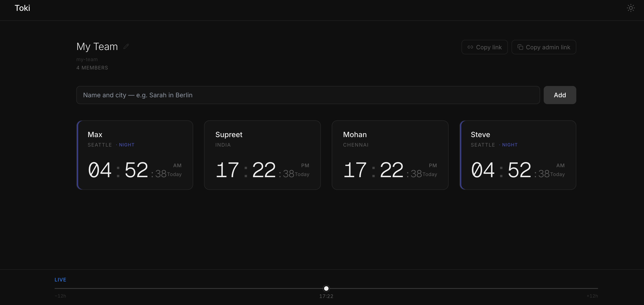Select Supreet's India time card
Screen dimensions: 644x305
click(x=262, y=155)
